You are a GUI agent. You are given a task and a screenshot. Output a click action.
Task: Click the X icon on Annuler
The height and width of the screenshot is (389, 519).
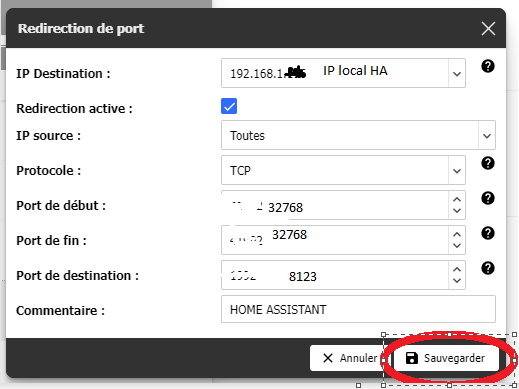[328, 358]
